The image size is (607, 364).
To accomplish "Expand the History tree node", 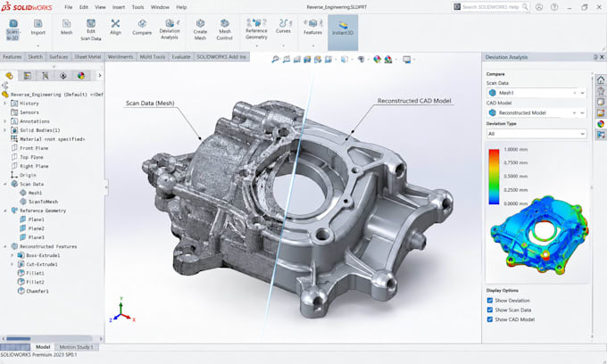I will tap(5, 103).
